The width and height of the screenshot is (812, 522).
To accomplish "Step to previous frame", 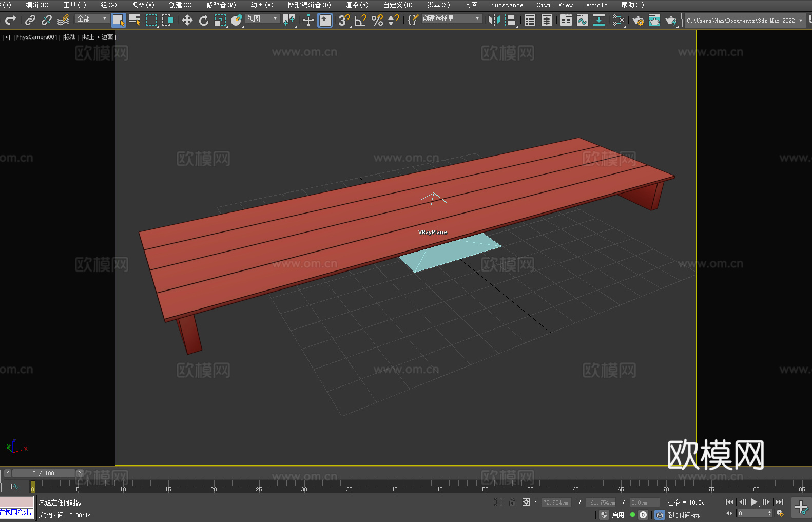I will [x=743, y=502].
